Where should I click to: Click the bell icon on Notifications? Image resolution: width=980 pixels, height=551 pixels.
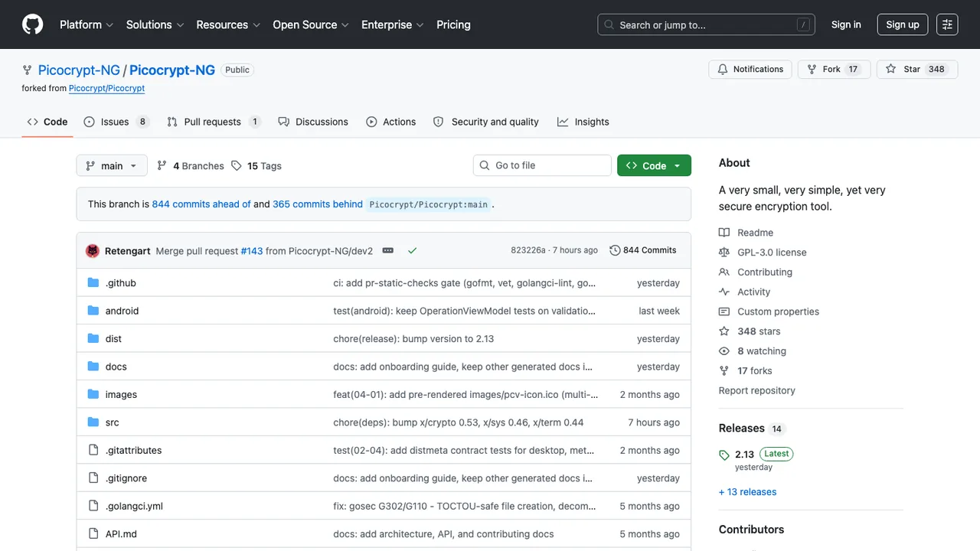pyautogui.click(x=723, y=69)
